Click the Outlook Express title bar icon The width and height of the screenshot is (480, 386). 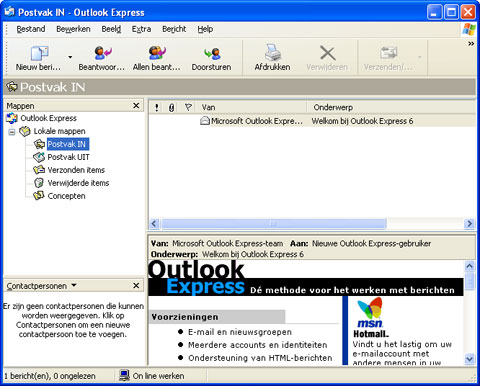point(9,12)
